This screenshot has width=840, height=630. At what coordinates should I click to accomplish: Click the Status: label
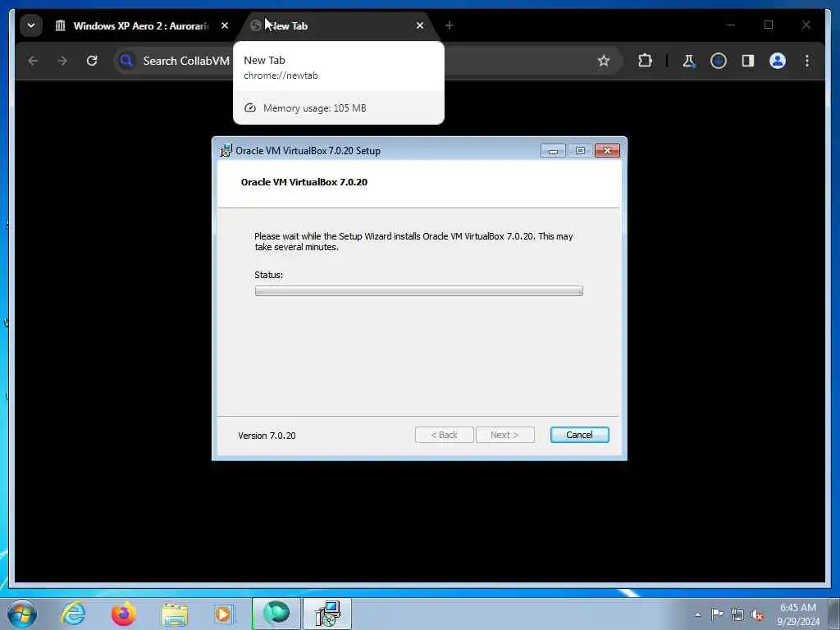(269, 275)
